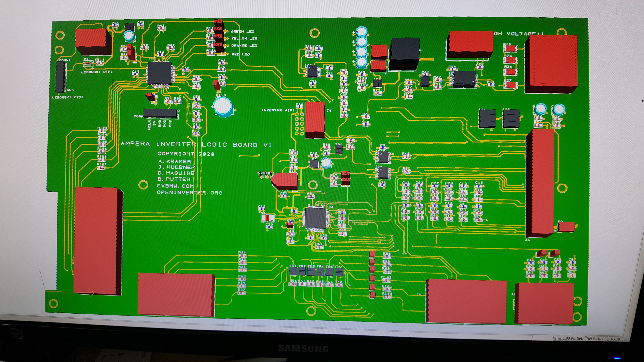Screen dimensions: 644x362
Task: Select the RED LED label
Action: coord(241,54)
